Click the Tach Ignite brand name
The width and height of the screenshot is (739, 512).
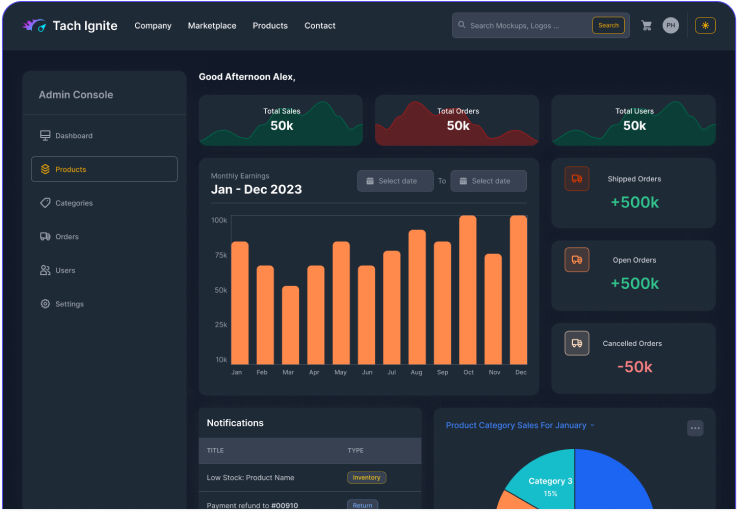click(85, 25)
